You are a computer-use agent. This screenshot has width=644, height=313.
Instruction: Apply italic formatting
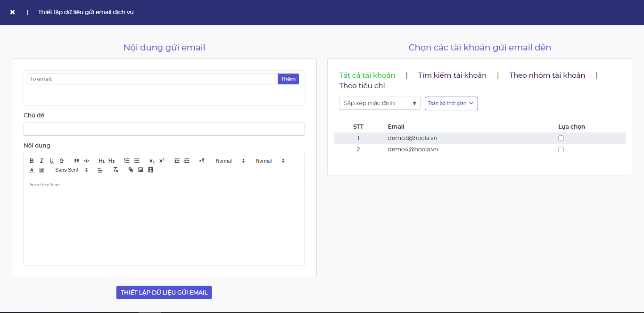(x=41, y=161)
